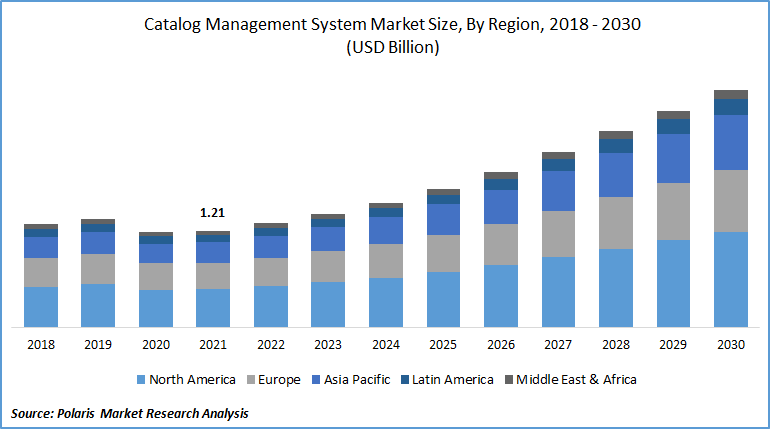Click the North America segment of 2018 bar

pyautogui.click(x=41, y=306)
